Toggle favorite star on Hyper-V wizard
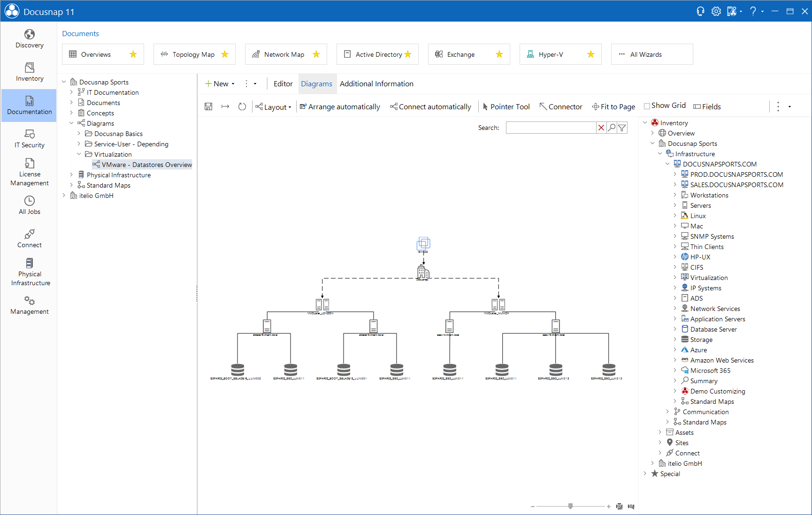The image size is (812, 515). coord(591,54)
